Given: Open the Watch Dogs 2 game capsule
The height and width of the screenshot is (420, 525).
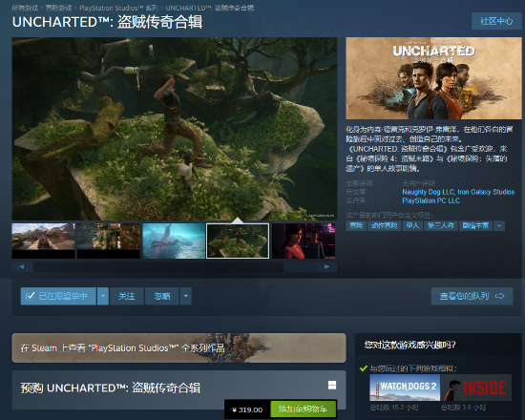Looking at the screenshot, I should pyautogui.click(x=405, y=388).
